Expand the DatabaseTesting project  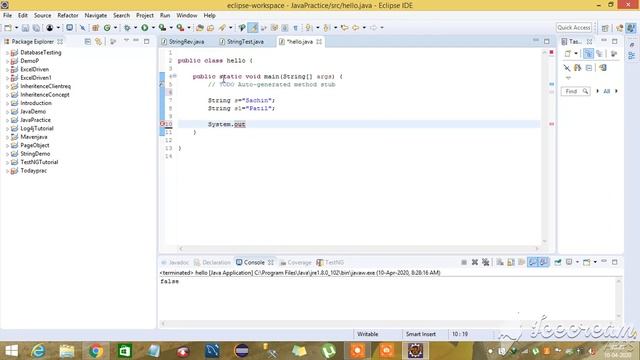pyautogui.click(x=7, y=53)
